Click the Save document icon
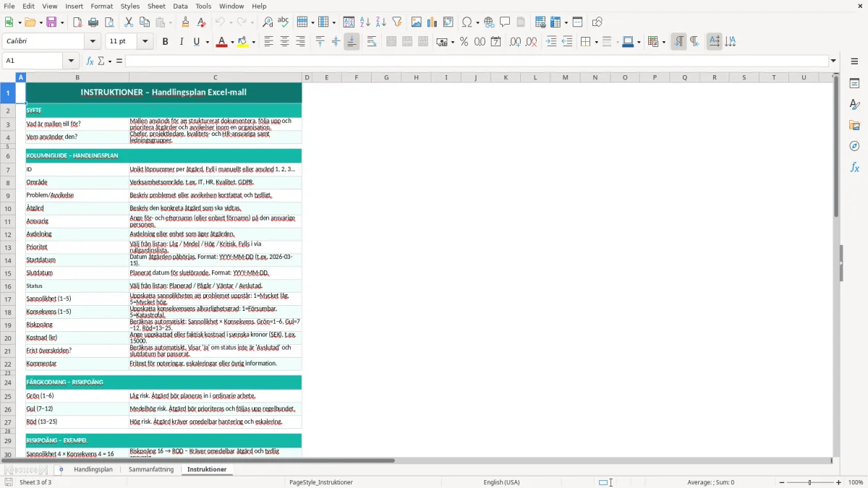868x488 pixels. click(x=51, y=22)
